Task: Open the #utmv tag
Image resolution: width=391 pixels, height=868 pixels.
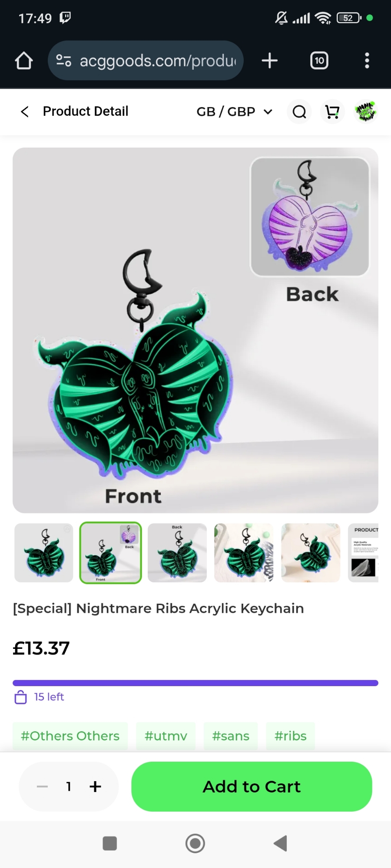Action: pyautogui.click(x=166, y=736)
